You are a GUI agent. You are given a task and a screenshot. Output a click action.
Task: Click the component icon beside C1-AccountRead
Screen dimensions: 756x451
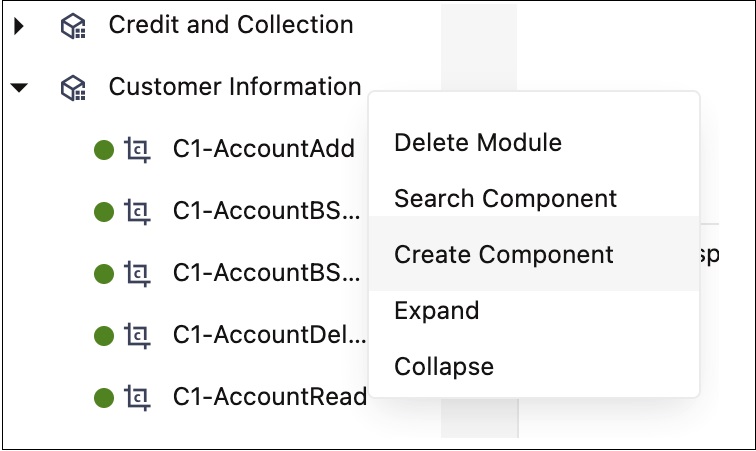point(137,398)
